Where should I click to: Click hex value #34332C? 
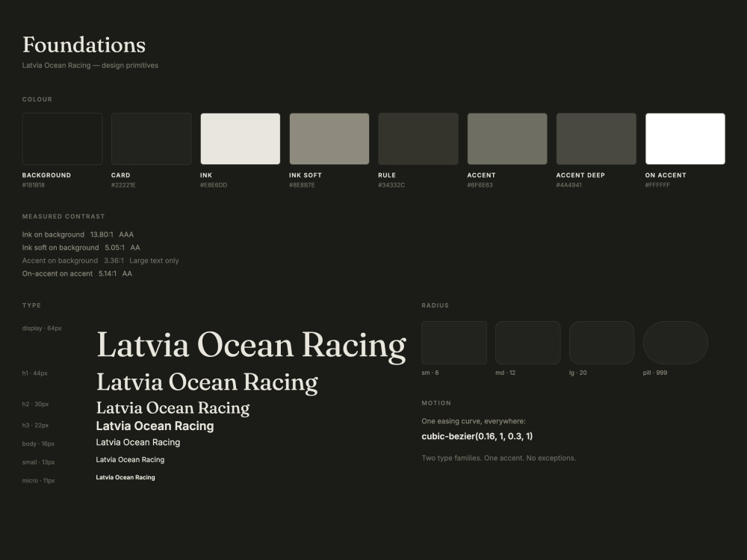[391, 184]
